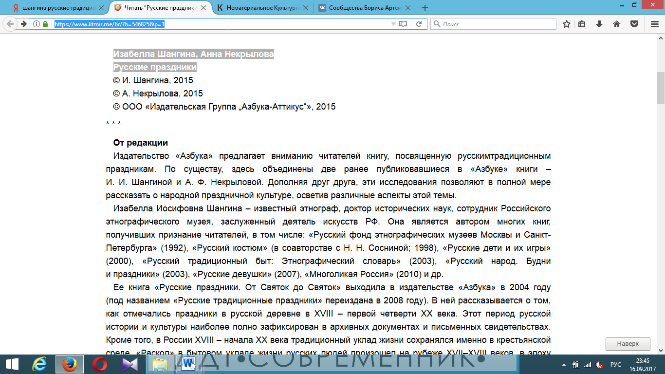665x374 pixels.
Task: Close the 'Нематериальное Культурное' tab
Action: point(305,8)
